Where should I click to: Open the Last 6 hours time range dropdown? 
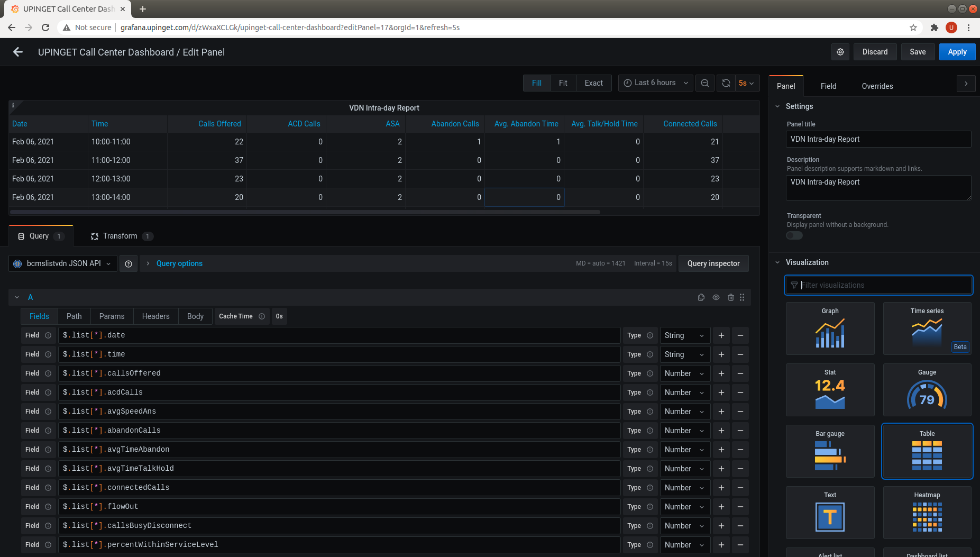655,83
